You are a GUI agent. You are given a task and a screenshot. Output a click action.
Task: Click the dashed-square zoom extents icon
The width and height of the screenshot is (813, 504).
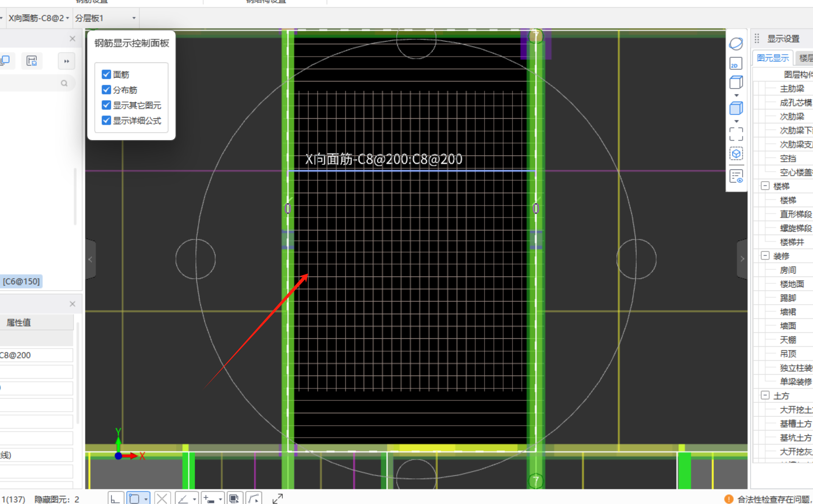pyautogui.click(x=736, y=134)
